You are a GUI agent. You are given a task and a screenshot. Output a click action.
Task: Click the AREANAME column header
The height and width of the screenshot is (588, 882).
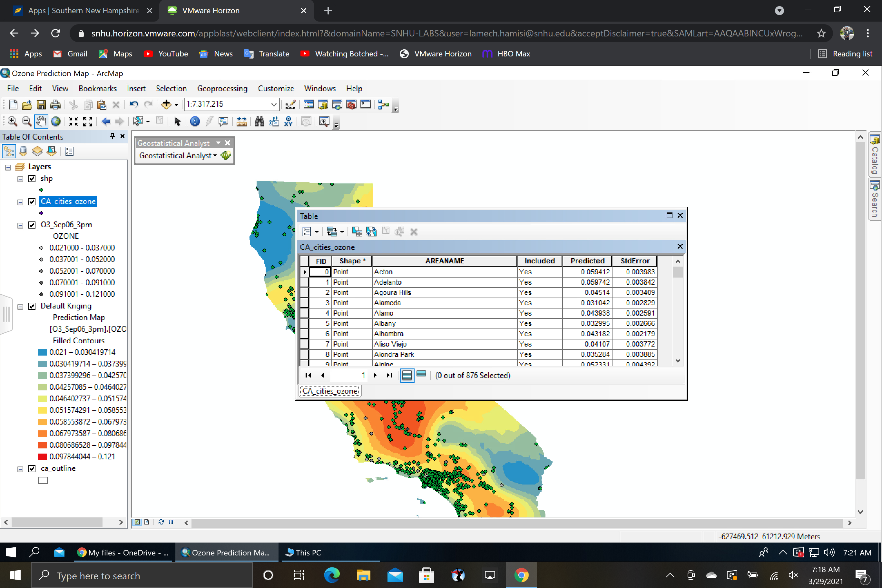[444, 261]
